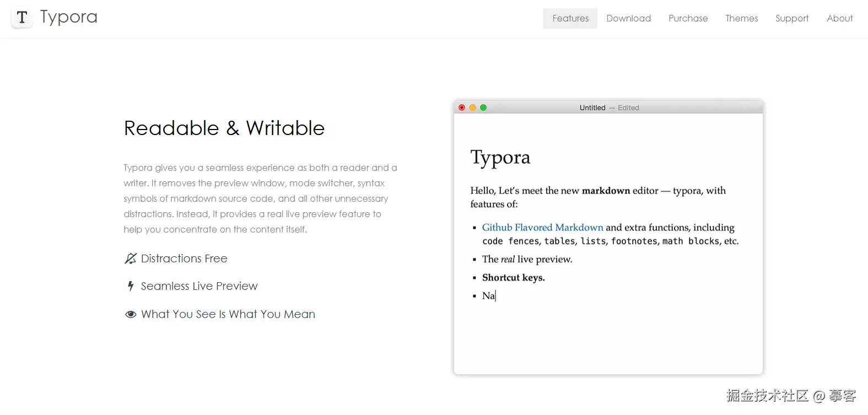Go to the Purchase page
The height and width of the screenshot is (415, 868).
click(x=688, y=18)
